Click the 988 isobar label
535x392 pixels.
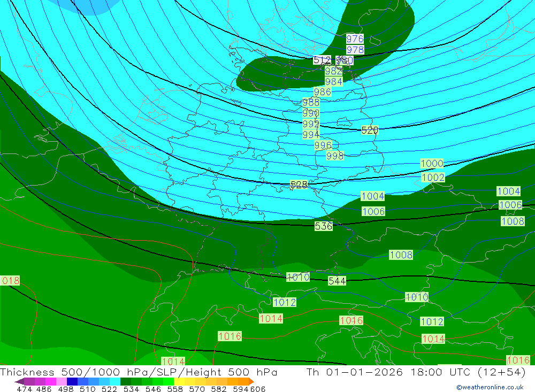(311, 102)
